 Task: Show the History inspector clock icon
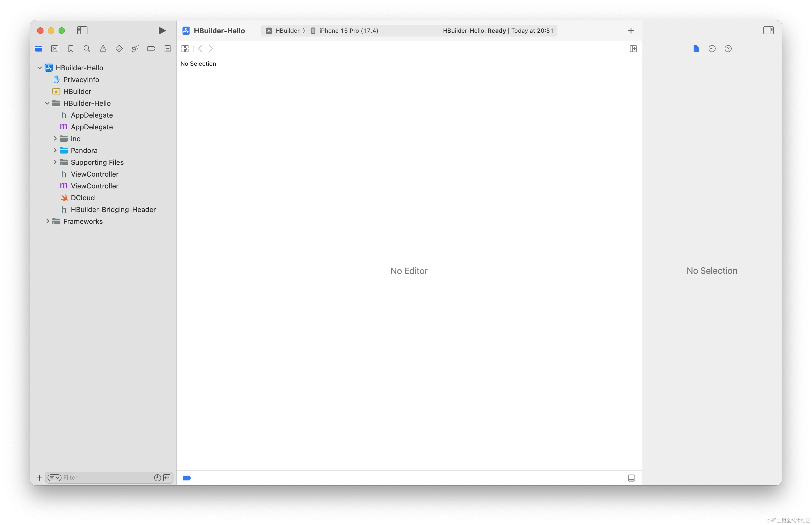click(x=712, y=49)
